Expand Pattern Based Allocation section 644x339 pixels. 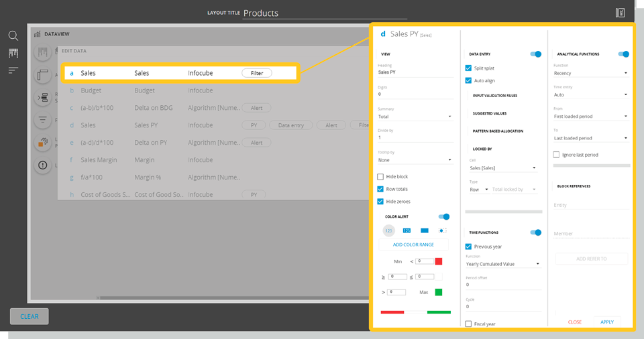pyautogui.click(x=498, y=131)
